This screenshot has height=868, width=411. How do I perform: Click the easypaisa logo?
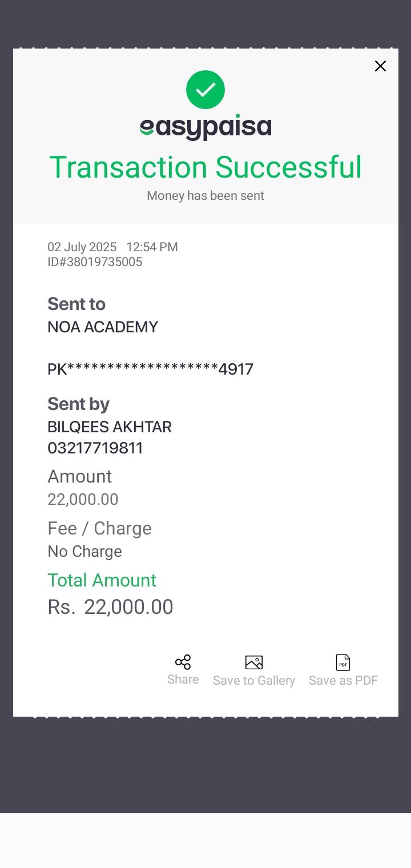click(x=205, y=127)
